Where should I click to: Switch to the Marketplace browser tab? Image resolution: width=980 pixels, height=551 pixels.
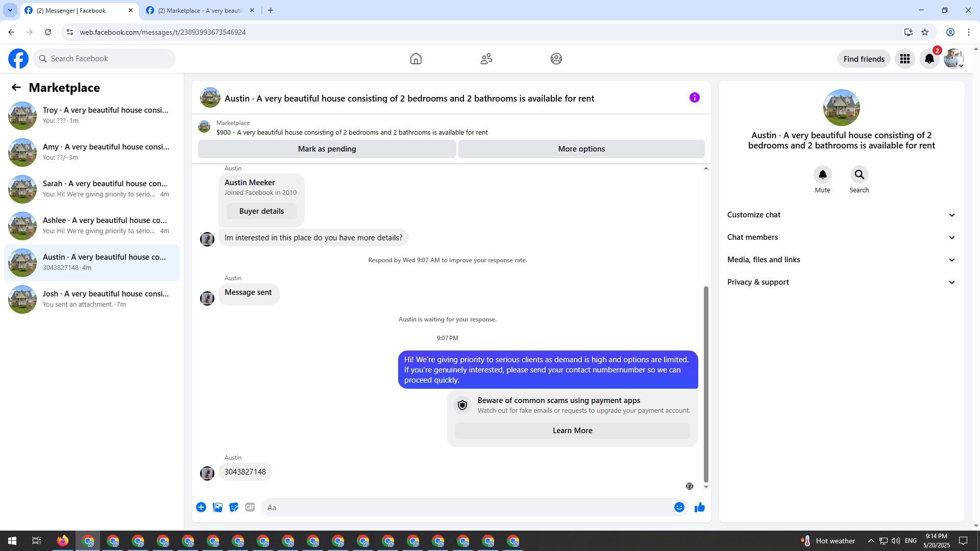click(x=200, y=10)
